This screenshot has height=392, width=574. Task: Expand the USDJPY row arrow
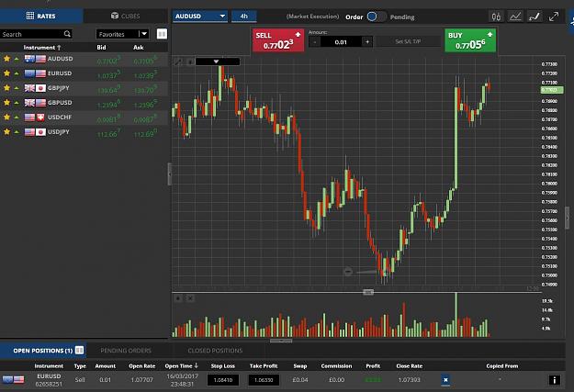click(x=17, y=132)
